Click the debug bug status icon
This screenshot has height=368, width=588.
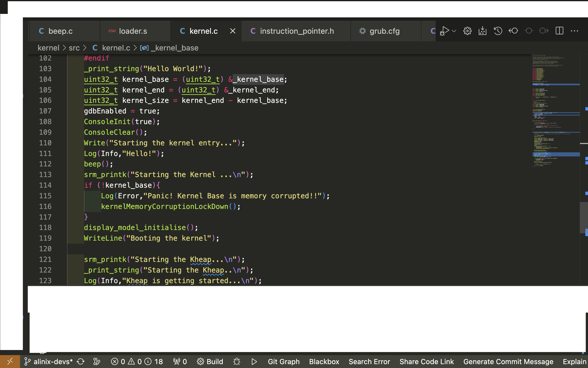[x=237, y=362]
